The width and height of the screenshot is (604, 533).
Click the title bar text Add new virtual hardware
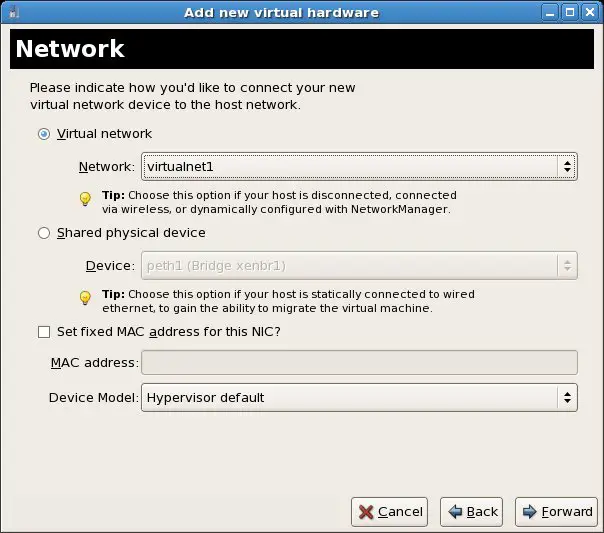(x=281, y=12)
